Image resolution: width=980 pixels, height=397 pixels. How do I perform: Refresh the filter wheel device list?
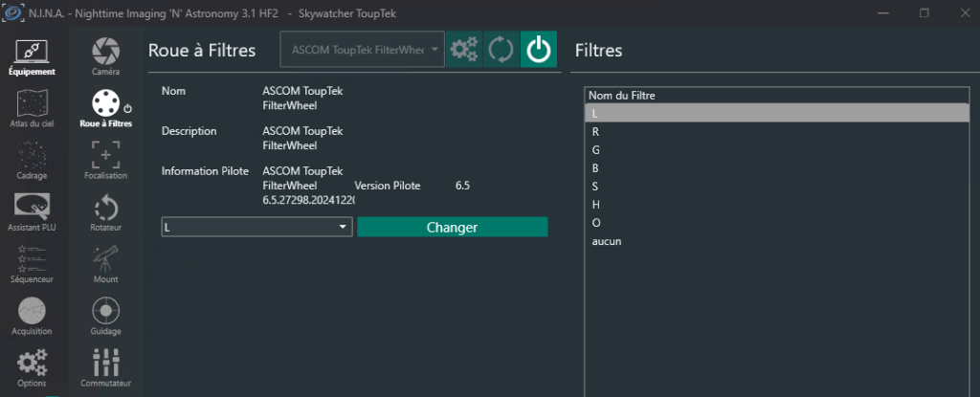[501, 50]
